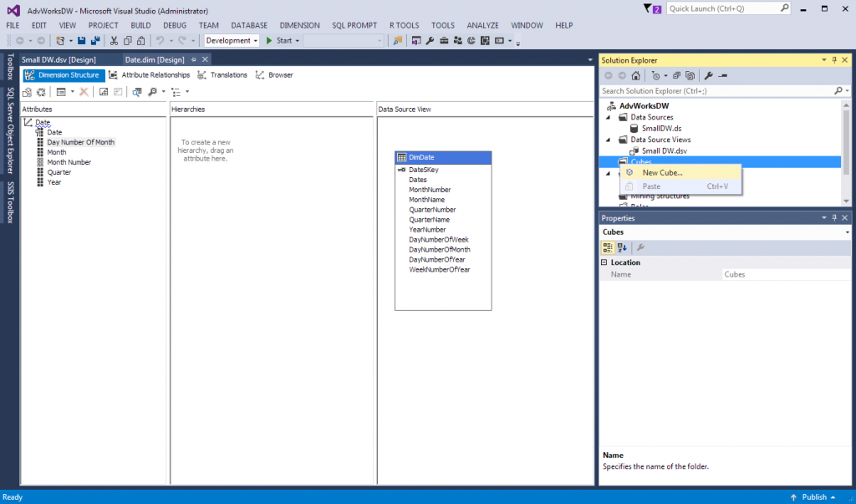Image resolution: width=856 pixels, height=504 pixels.
Task: Click the DimDate table header
Action: click(x=443, y=157)
